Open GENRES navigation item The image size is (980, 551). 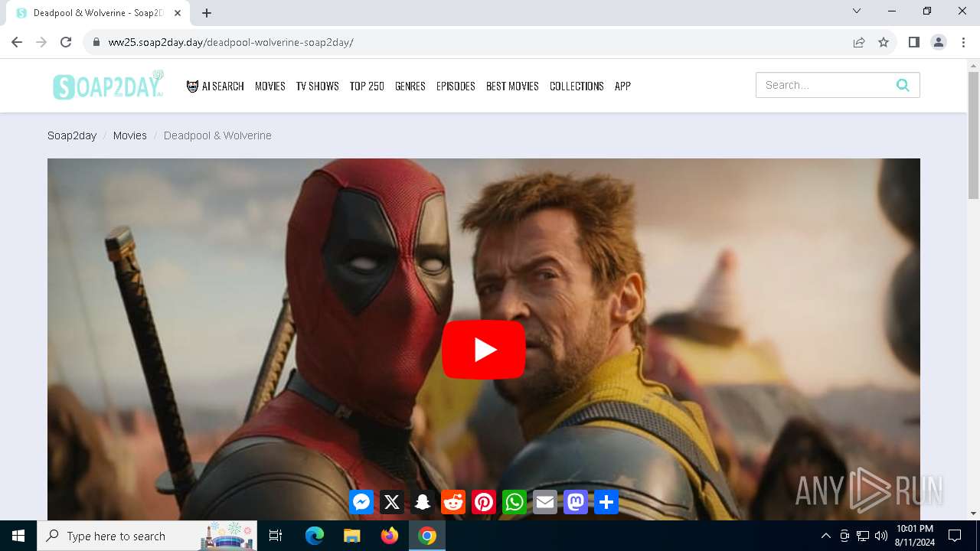(x=410, y=86)
